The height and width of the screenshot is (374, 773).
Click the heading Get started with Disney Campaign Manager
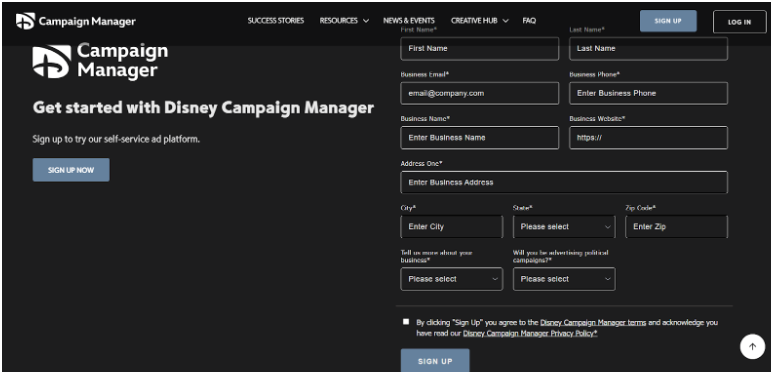click(x=203, y=107)
